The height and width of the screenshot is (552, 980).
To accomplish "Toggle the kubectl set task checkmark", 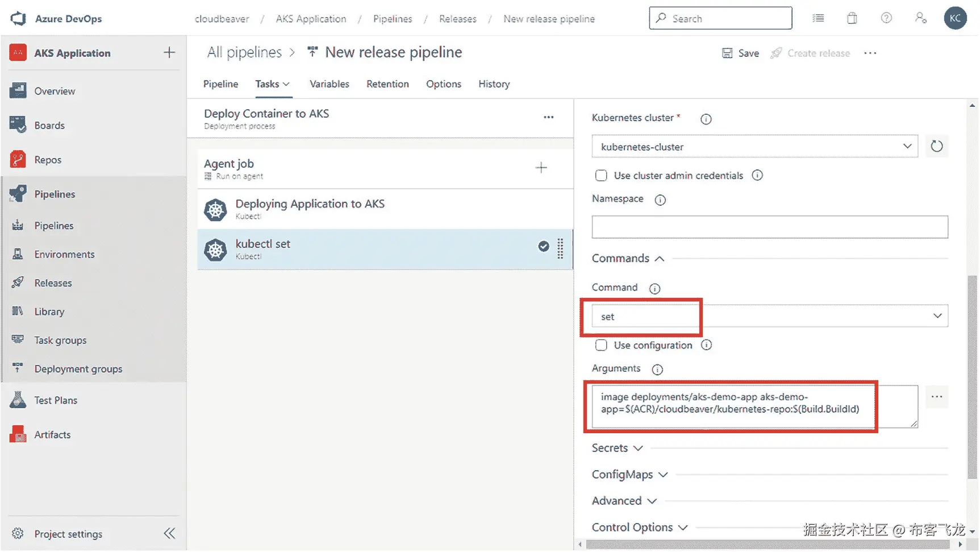I will pyautogui.click(x=544, y=246).
